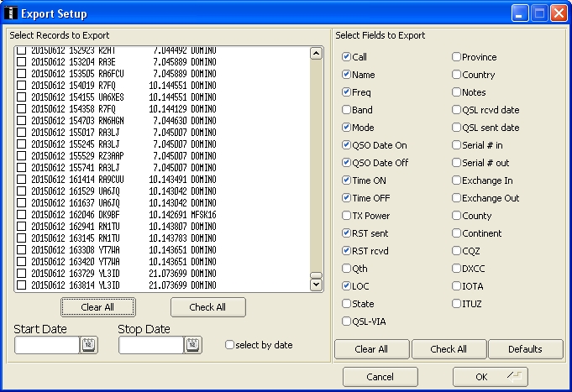Click the Export Setup title bar icon

(11, 13)
